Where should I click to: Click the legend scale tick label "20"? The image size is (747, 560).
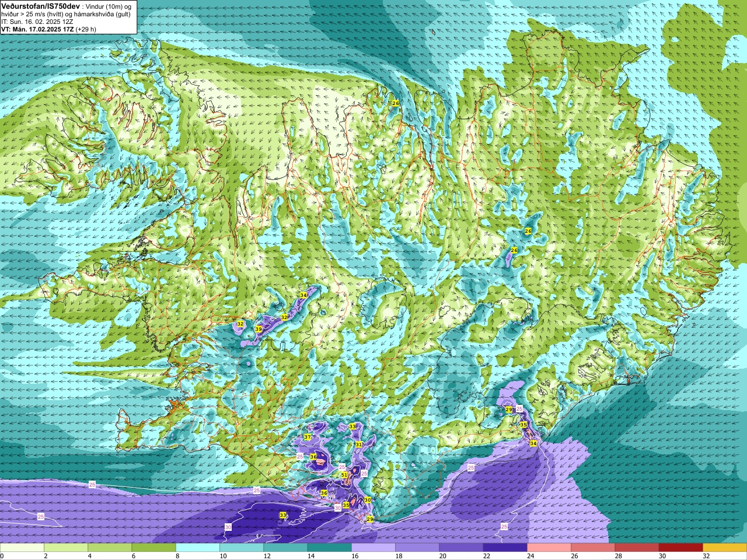click(443, 556)
